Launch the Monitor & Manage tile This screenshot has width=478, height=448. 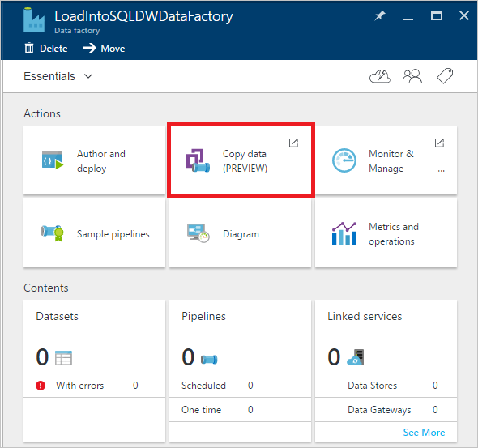point(386,160)
